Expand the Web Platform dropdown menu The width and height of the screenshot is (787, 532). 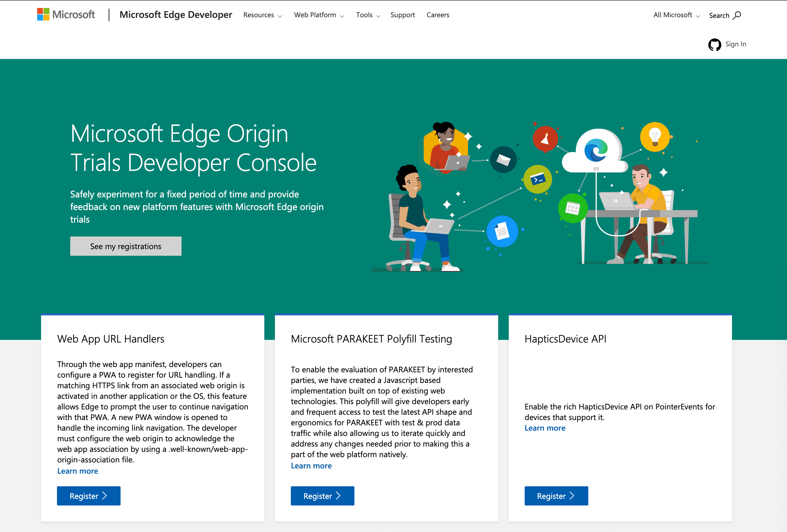click(x=320, y=15)
